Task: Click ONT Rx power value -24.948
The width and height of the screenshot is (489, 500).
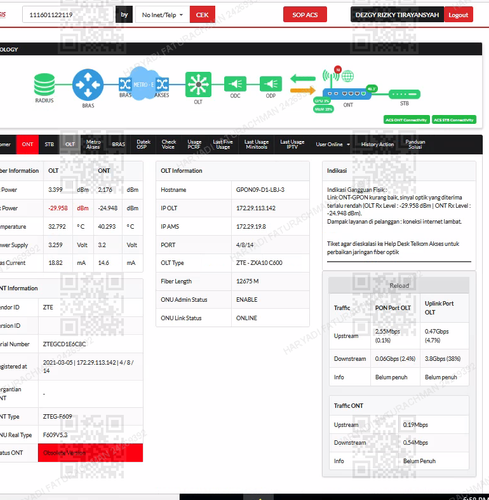Action: 108,208
